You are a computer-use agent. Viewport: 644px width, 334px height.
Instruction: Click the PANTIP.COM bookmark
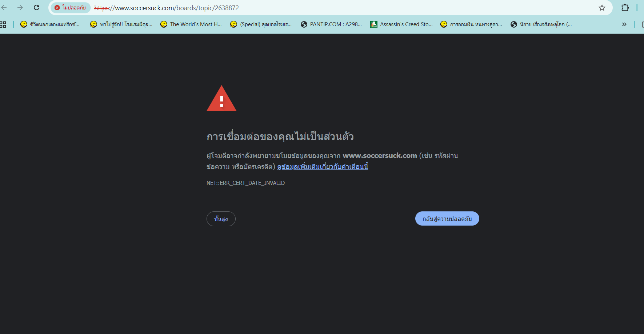[x=331, y=24]
